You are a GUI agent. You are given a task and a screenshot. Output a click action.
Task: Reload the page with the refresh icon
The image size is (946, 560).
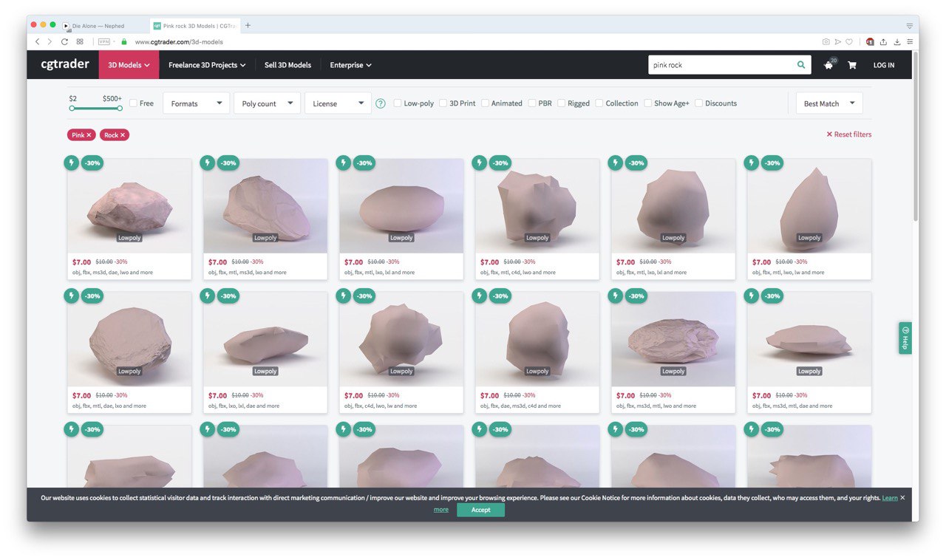coord(64,42)
